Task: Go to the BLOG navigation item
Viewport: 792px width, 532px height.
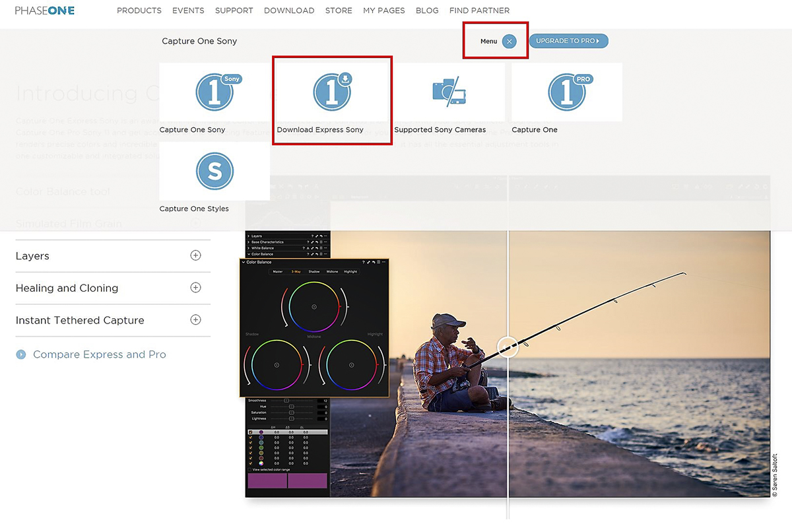Action: (x=427, y=11)
